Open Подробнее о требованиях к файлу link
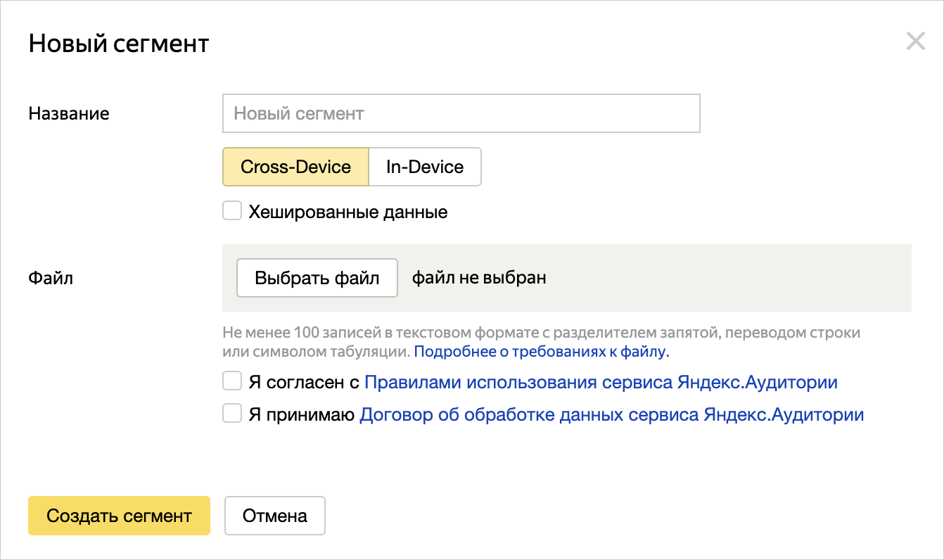The width and height of the screenshot is (944, 560). 541,351
